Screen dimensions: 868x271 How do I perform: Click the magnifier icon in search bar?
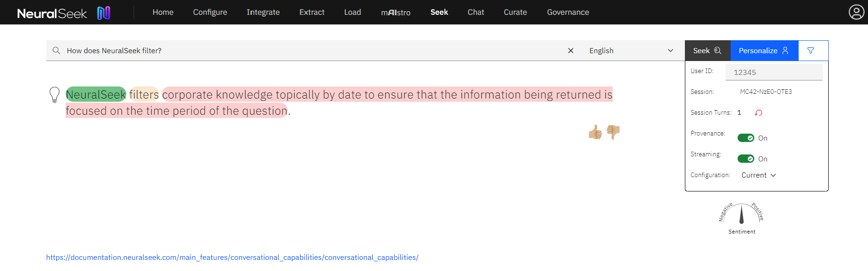click(x=56, y=51)
